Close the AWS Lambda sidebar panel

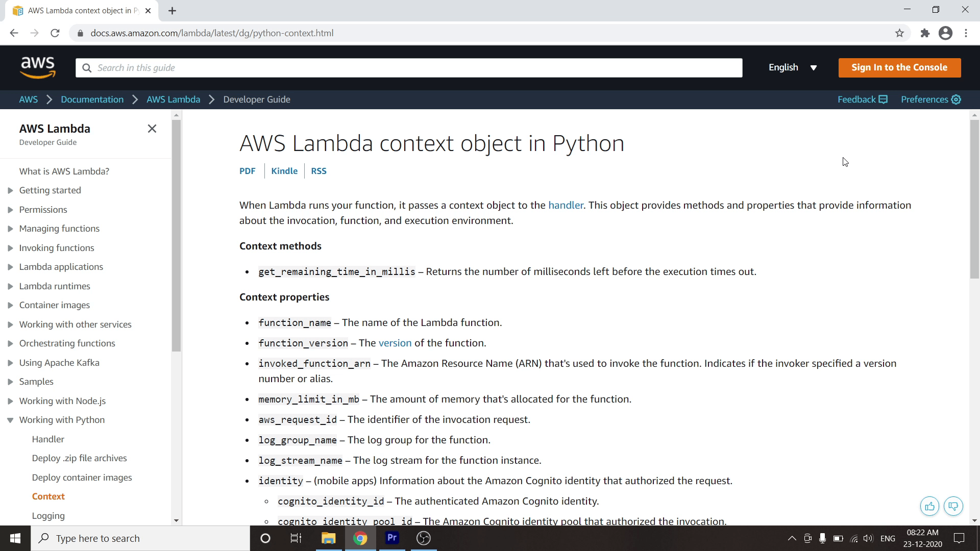point(152,129)
